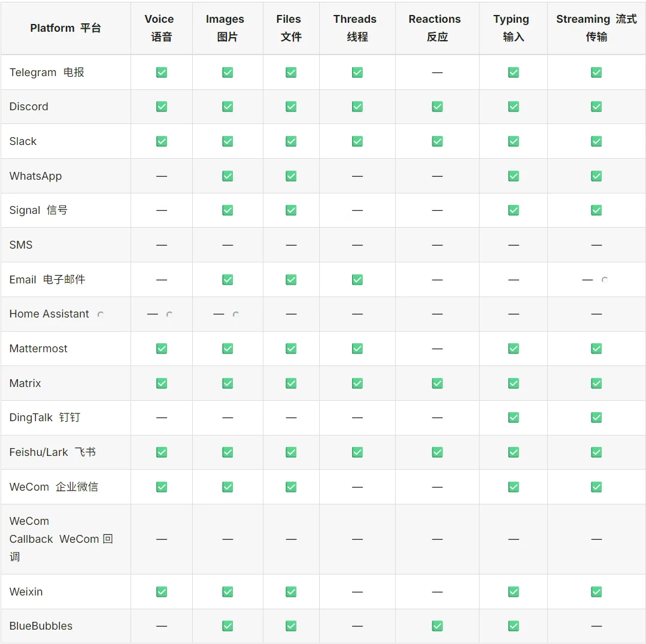Screen dimensions: 646x644
Task: Click the spinner in Email Streaming cell
Action: click(605, 280)
